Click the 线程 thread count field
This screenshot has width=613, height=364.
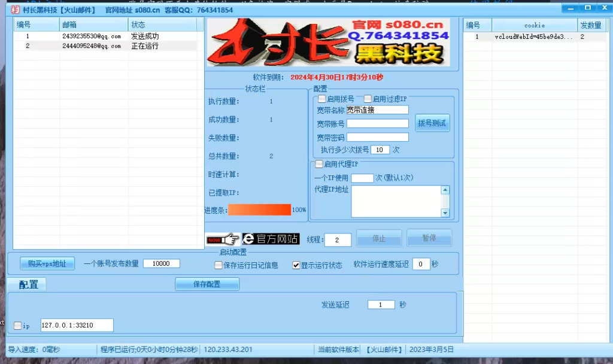(337, 239)
